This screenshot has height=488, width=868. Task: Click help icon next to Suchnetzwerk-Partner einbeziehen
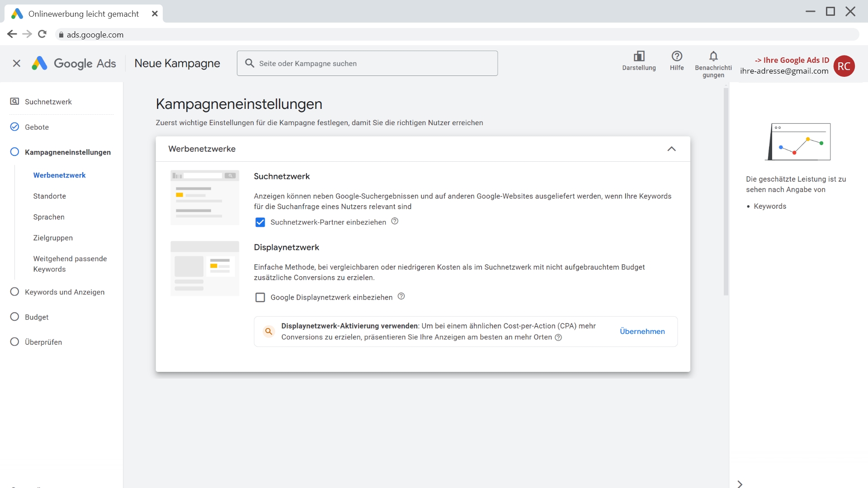395,221
